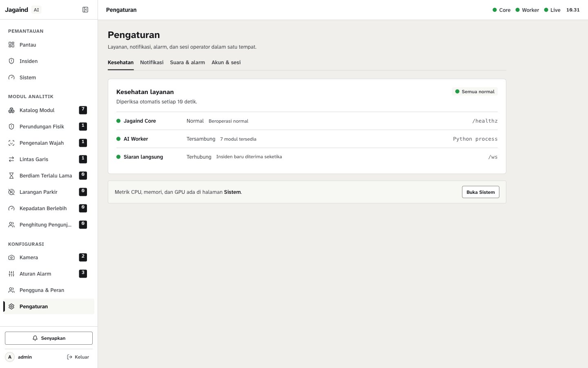This screenshot has height=368, width=588.
Task: Open the Katalog Modul icon
Action: pos(11,110)
